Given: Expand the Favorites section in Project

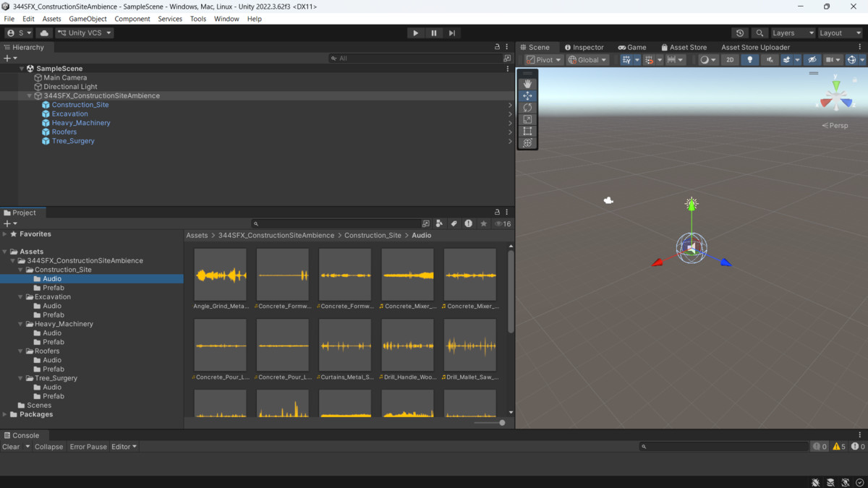Looking at the screenshot, I should [5, 234].
